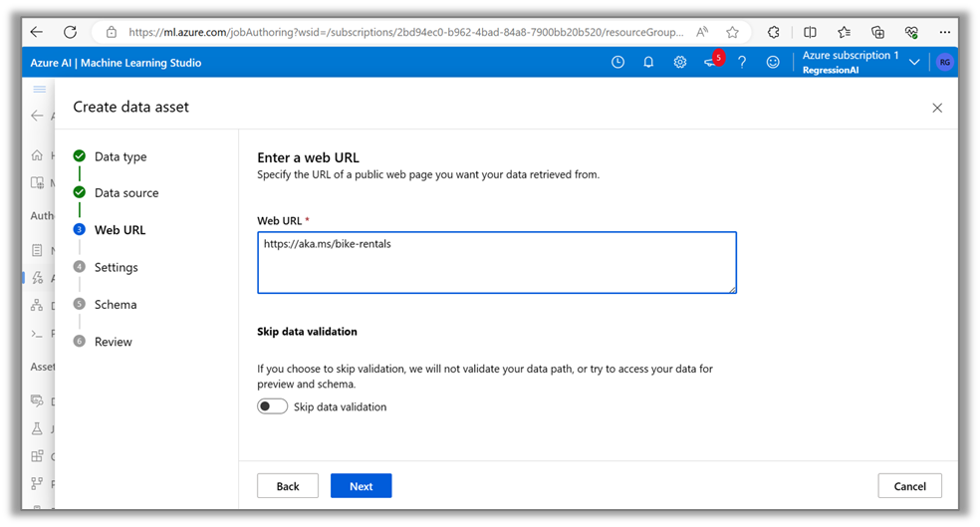
Task: Open Pipelines icon in sidebar
Action: (38, 483)
